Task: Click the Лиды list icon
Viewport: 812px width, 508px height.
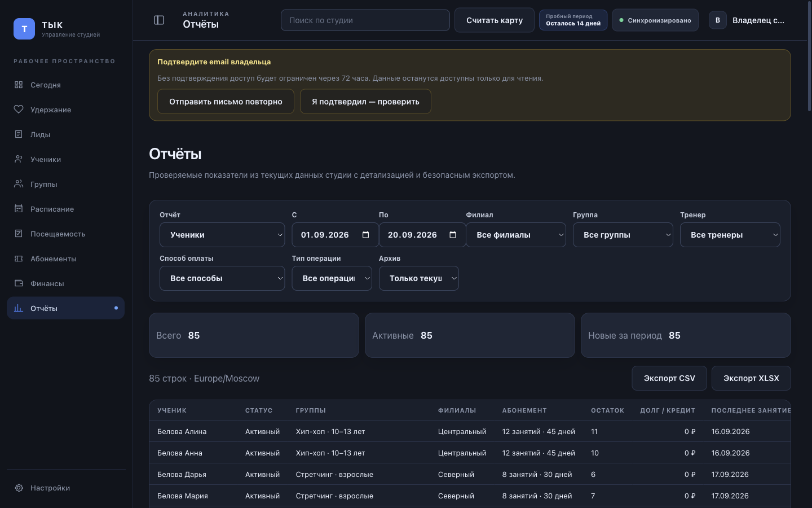Action: click(19, 134)
